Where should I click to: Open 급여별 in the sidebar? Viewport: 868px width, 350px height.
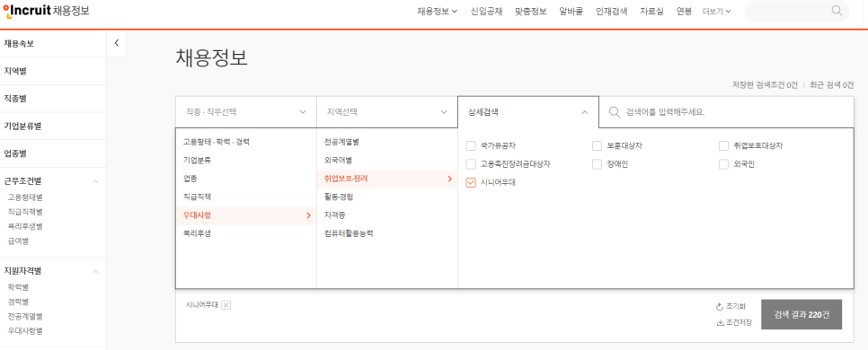pos(18,241)
